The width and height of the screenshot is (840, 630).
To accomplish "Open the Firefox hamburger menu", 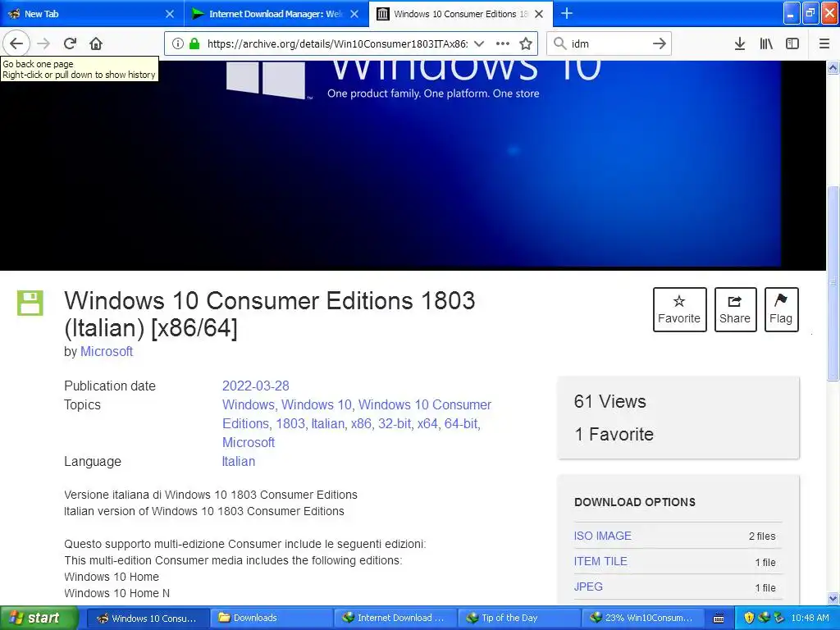I will click(x=824, y=43).
